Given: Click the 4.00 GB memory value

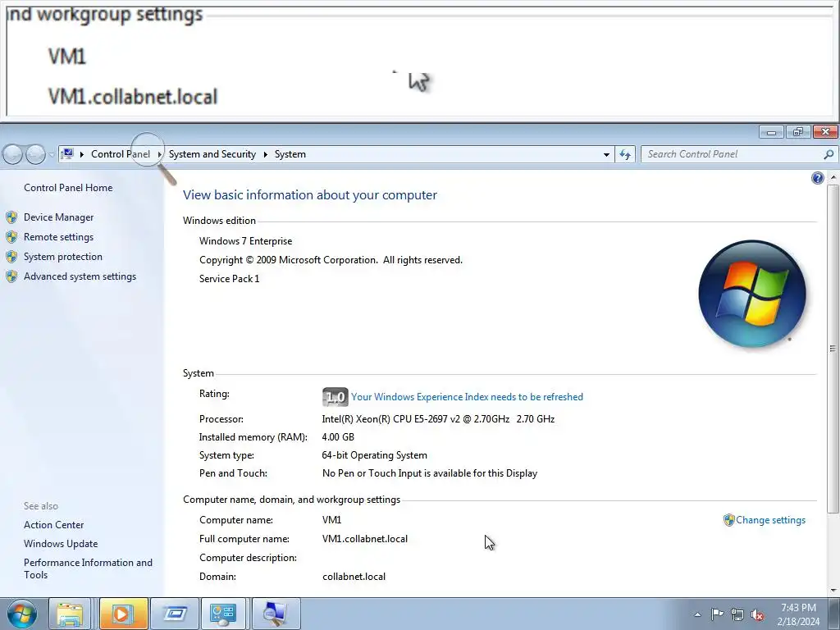Looking at the screenshot, I should click(x=338, y=437).
